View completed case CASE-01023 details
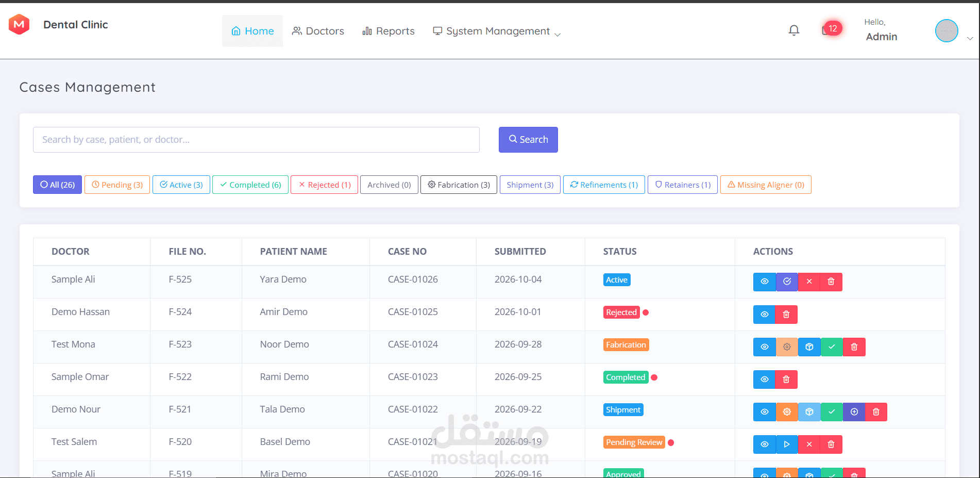The height and width of the screenshot is (478, 980). click(x=765, y=379)
